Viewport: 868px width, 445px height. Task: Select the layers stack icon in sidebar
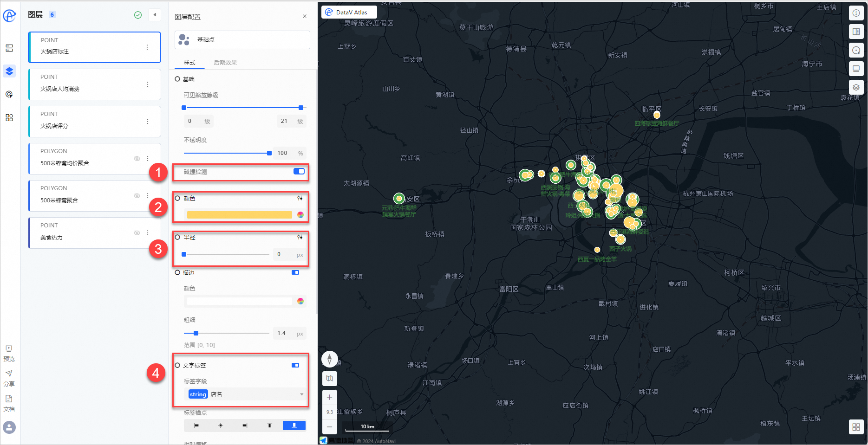9,71
